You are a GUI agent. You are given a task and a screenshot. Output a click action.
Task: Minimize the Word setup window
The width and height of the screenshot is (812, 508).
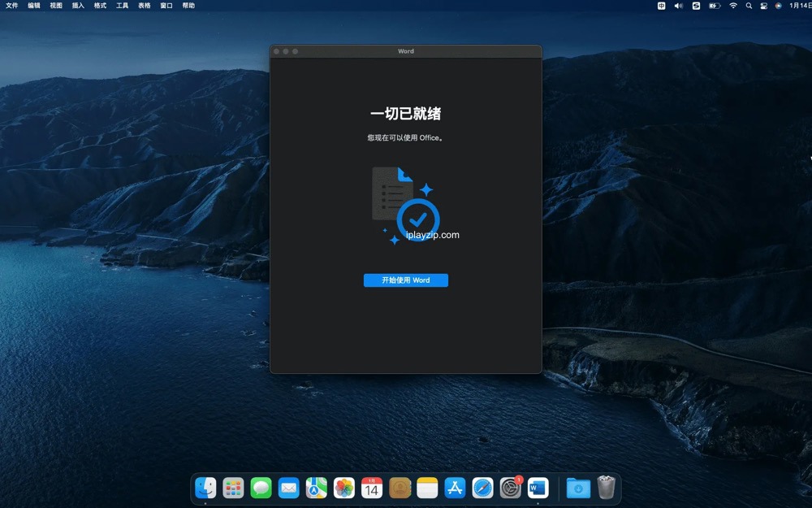(x=286, y=51)
